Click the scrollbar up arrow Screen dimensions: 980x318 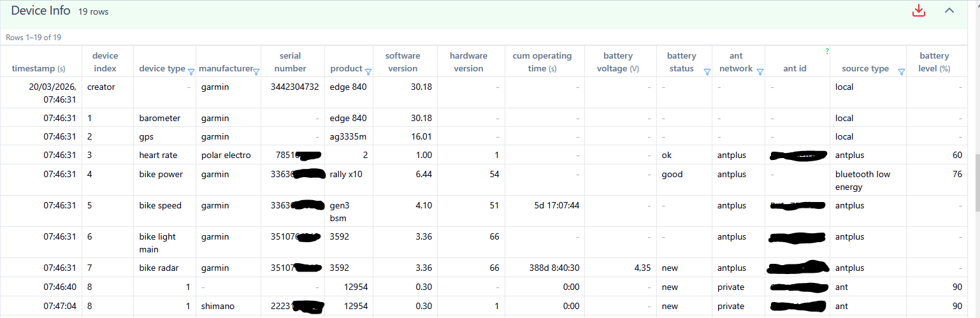pos(975,4)
